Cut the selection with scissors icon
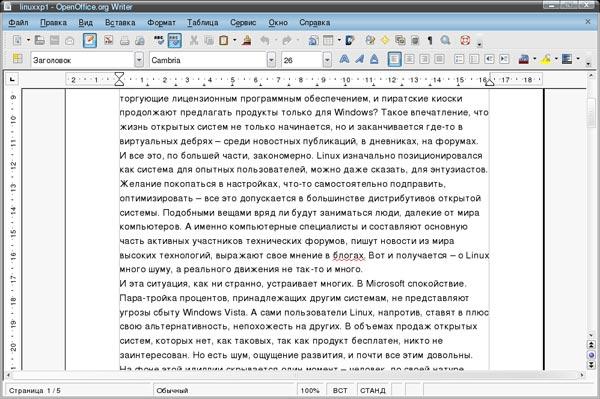This screenshot has width=600, height=399. pos(194,40)
